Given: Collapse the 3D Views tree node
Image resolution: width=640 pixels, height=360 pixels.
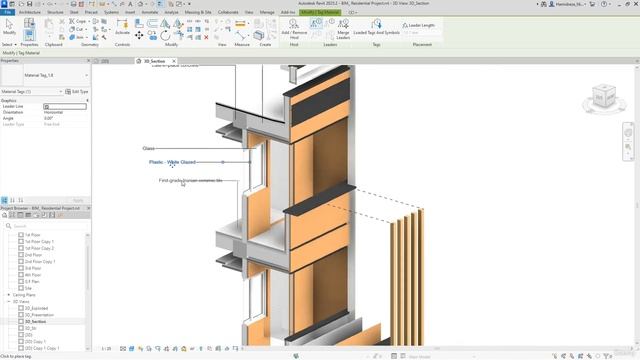Looking at the screenshot, I should (x=9, y=302).
